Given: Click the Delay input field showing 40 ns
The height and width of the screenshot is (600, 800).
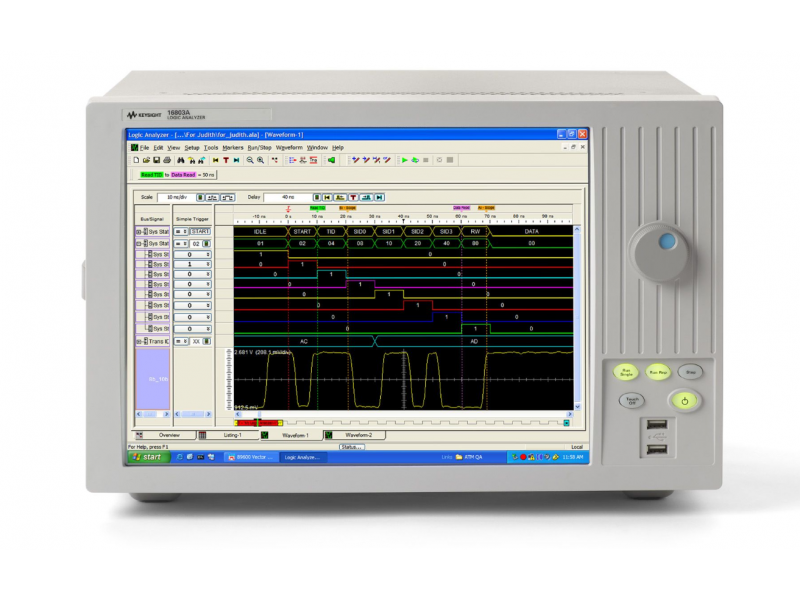Looking at the screenshot, I should (x=288, y=197).
